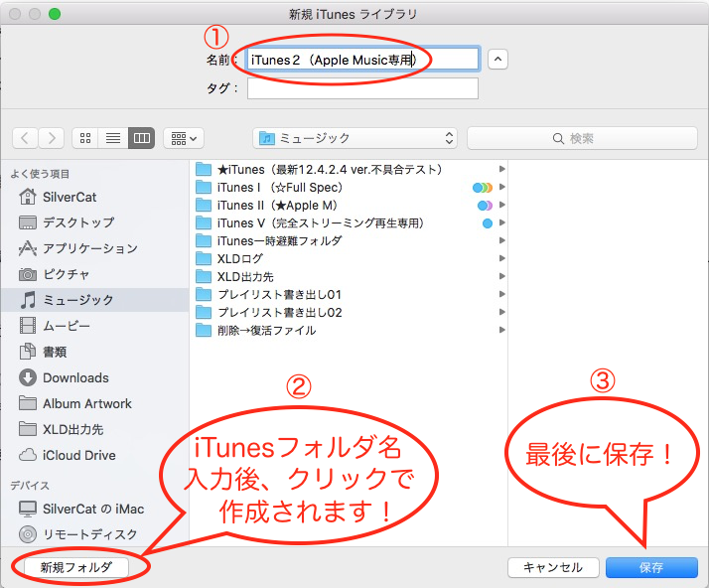Image resolution: width=709 pixels, height=588 pixels.
Task: Click the 保存 save button
Action: point(651,567)
